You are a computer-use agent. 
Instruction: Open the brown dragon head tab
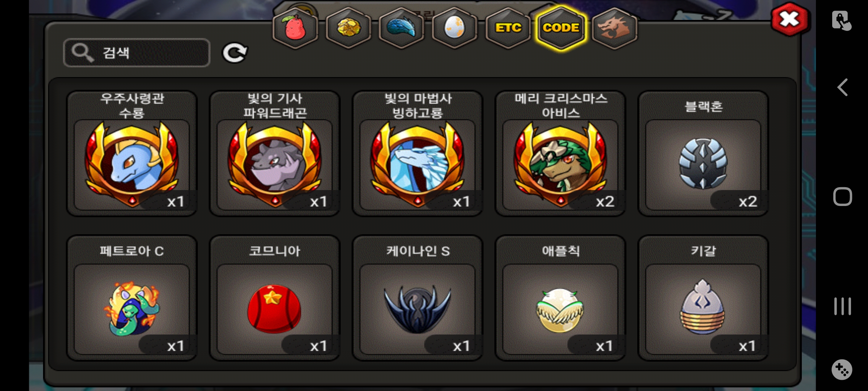(x=614, y=28)
